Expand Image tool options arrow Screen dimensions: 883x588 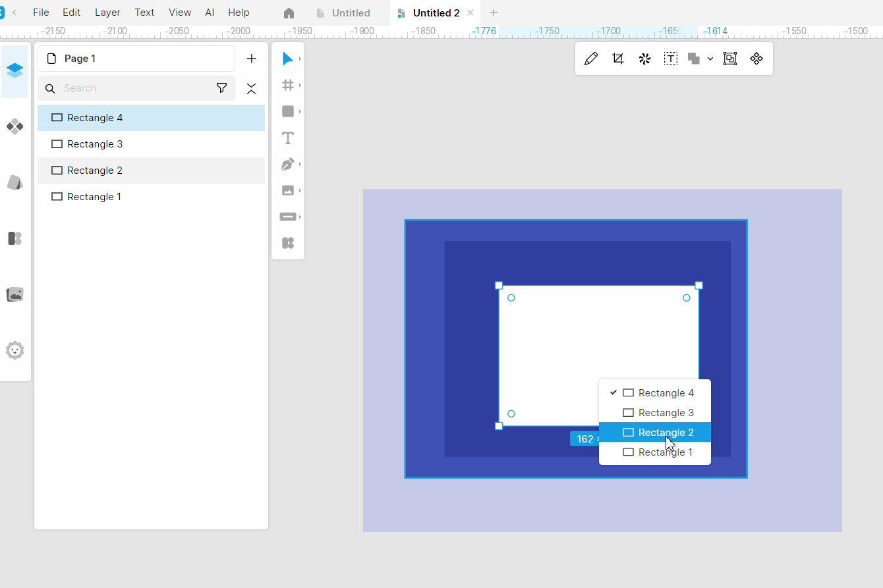pos(300,190)
